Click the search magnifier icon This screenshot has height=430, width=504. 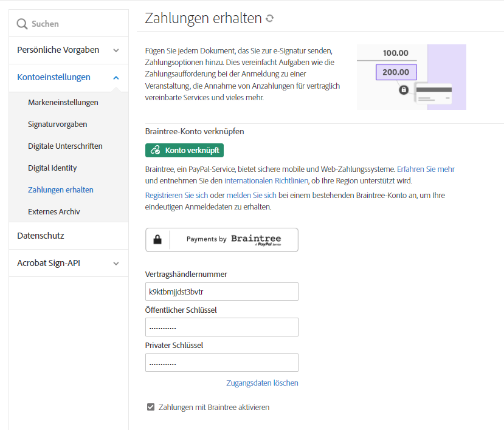point(22,24)
